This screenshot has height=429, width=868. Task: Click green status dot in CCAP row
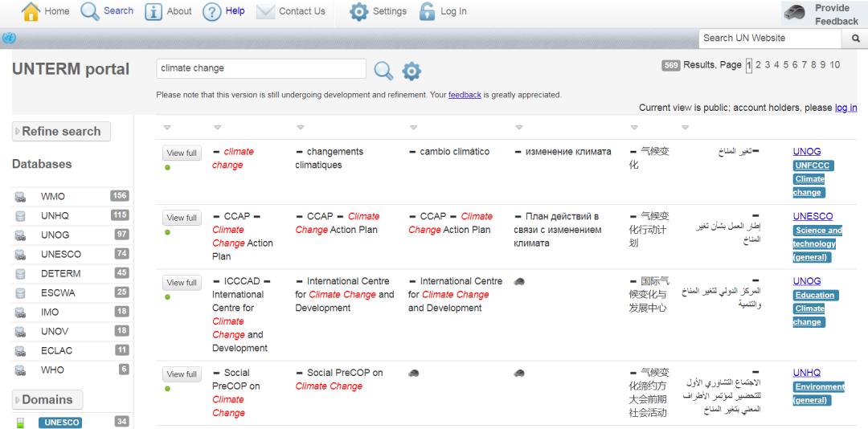[x=168, y=232]
